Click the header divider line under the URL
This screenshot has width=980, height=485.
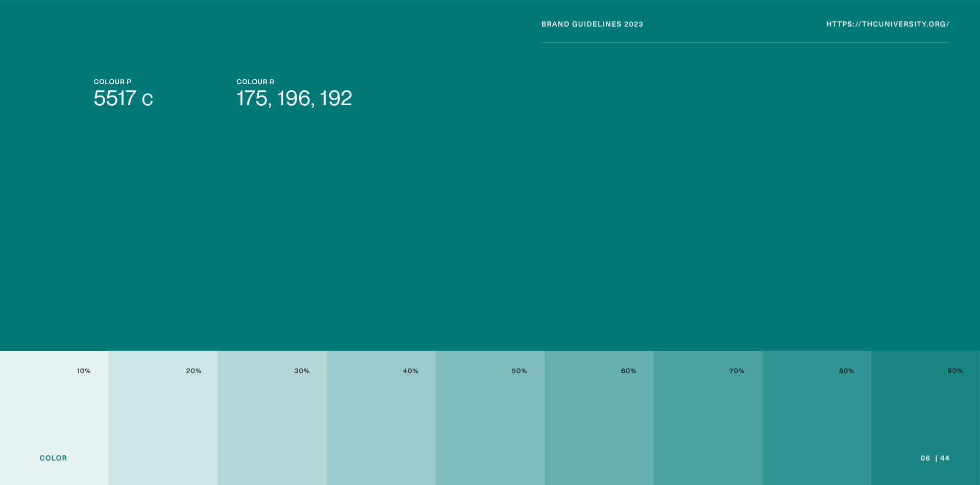[x=745, y=42]
